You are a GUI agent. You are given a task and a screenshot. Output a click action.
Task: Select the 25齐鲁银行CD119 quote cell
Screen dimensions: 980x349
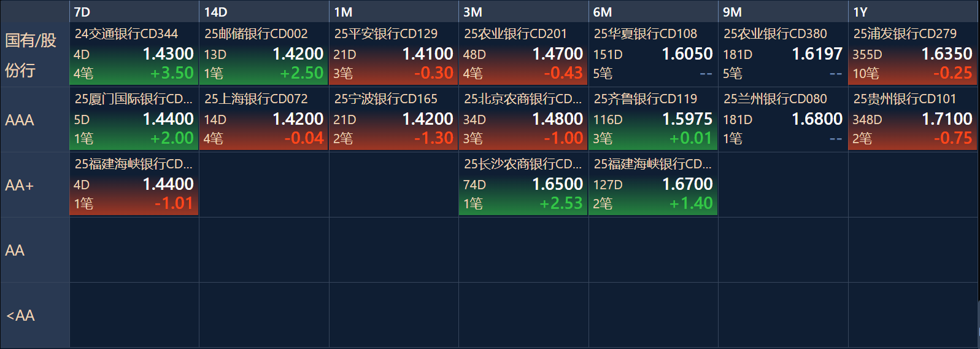(x=653, y=119)
